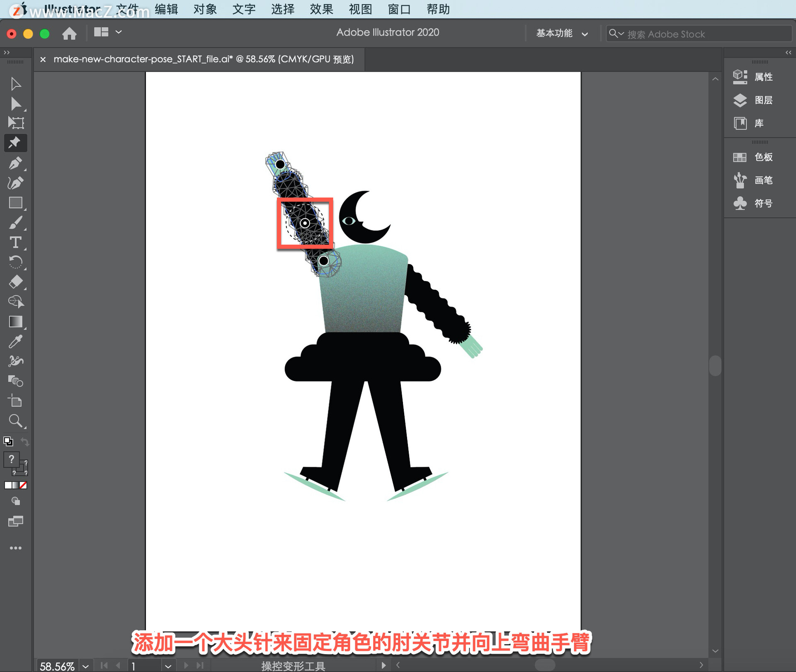Open the Layers panel (图层)
This screenshot has height=672, width=796.
coord(753,100)
